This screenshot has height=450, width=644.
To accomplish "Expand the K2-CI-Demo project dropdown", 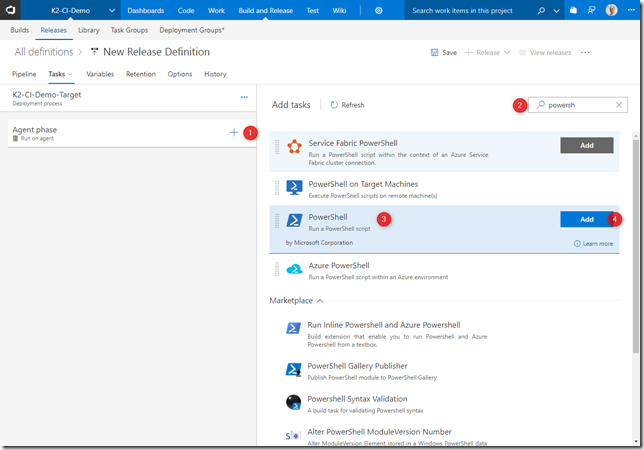I will (x=112, y=11).
